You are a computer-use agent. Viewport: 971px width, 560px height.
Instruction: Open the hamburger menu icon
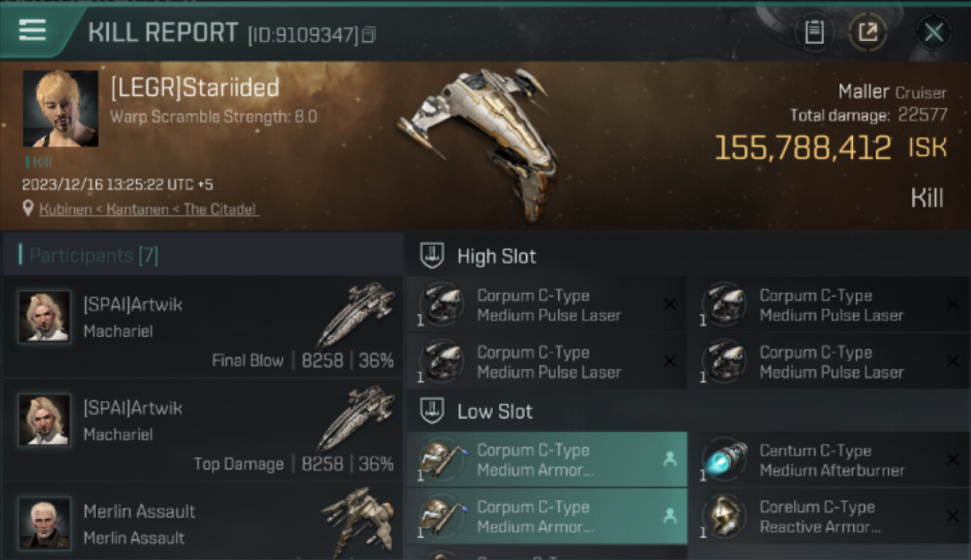(x=32, y=30)
